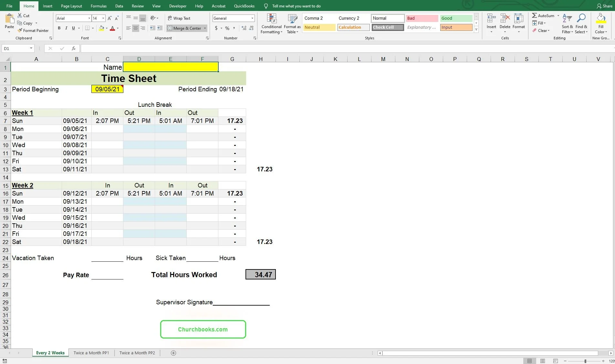Open the font name dropdown
Screen dimensions: 615x364
click(89, 18)
